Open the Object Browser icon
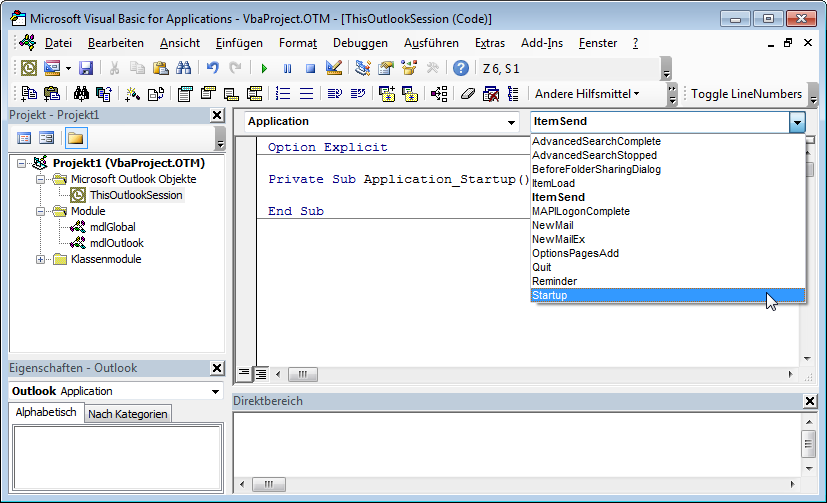 (409, 68)
